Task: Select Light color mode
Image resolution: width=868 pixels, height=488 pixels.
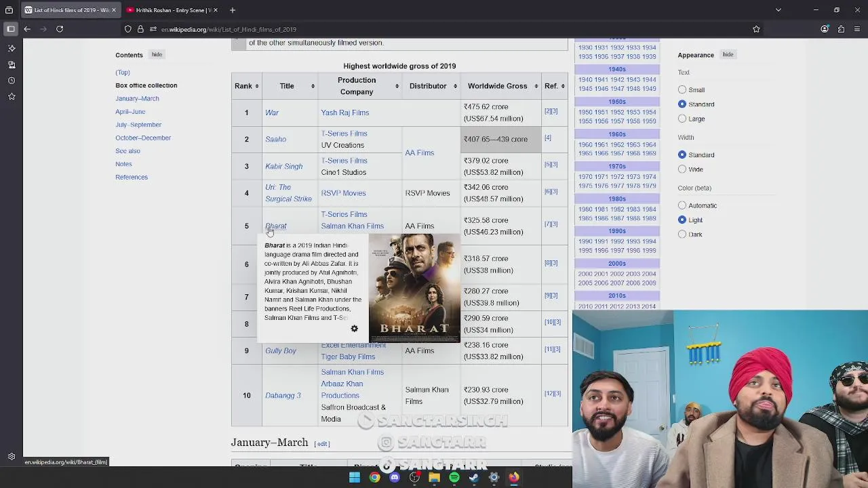Action: coord(682,220)
